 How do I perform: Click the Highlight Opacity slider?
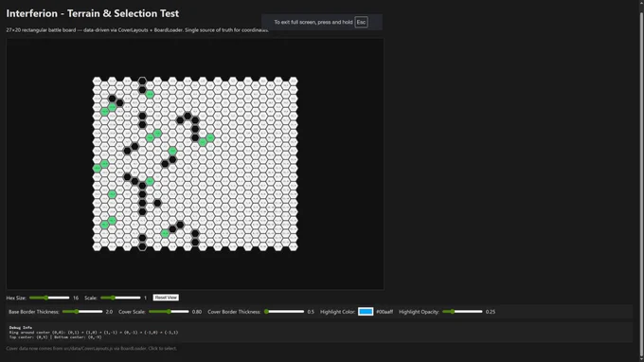[462, 312]
